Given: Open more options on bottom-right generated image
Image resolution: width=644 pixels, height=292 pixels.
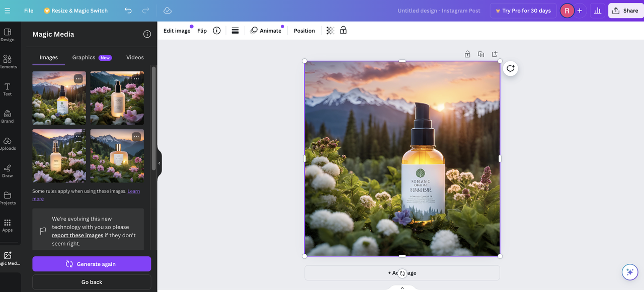Looking at the screenshot, I should pos(136,137).
